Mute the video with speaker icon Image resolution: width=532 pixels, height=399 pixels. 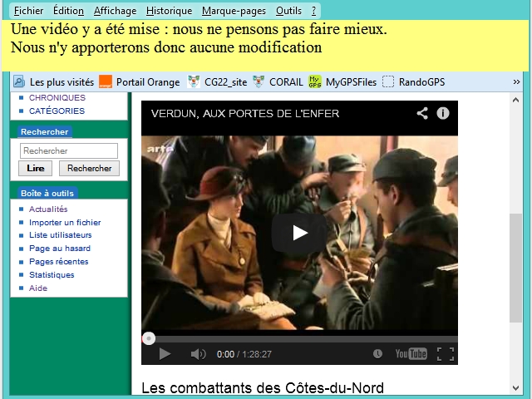pyautogui.click(x=198, y=354)
